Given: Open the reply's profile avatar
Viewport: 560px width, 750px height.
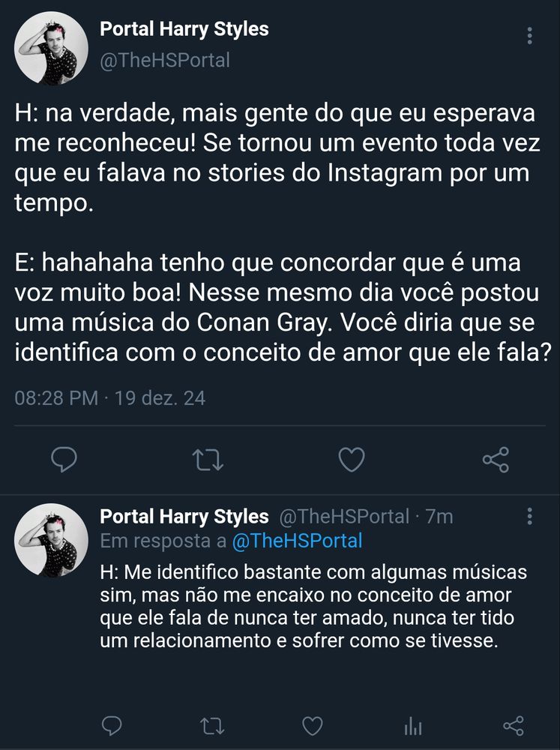Looking at the screenshot, I should (51, 541).
